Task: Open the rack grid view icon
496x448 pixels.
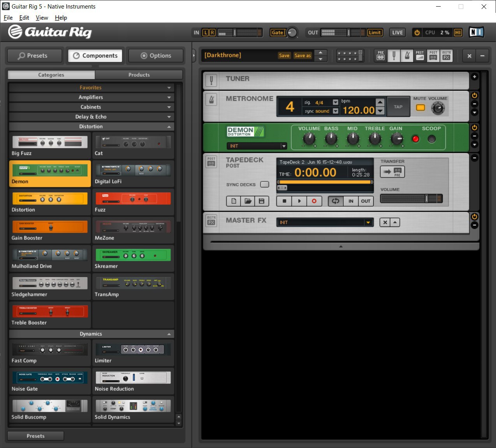Action: 350,56
